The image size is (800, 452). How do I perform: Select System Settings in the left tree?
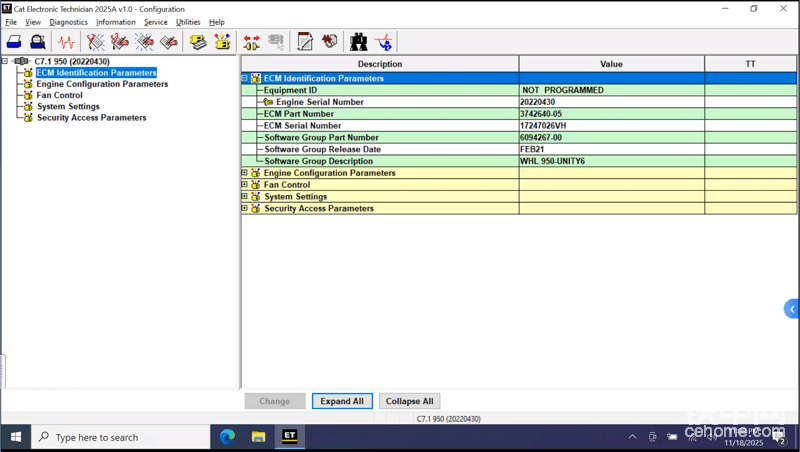(x=68, y=107)
